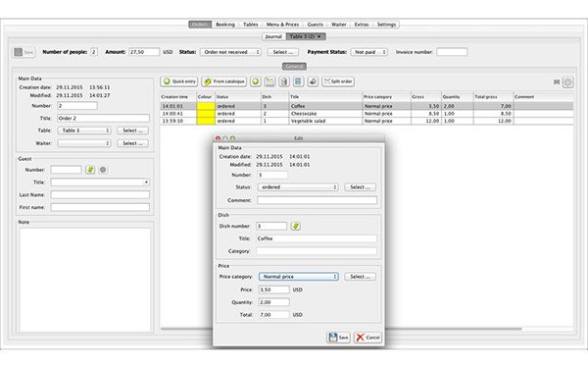The width and height of the screenshot is (588, 368).
Task: Click the edit entry pencil icon
Action: click(269, 81)
